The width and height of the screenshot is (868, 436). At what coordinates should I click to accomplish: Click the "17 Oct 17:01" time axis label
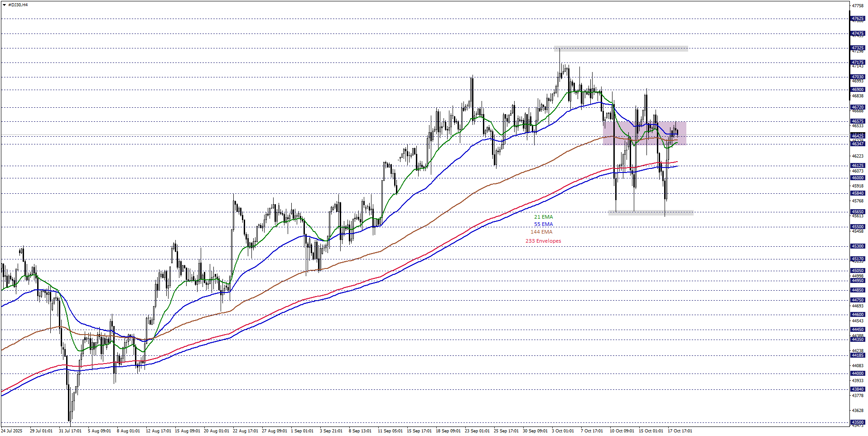point(680,431)
